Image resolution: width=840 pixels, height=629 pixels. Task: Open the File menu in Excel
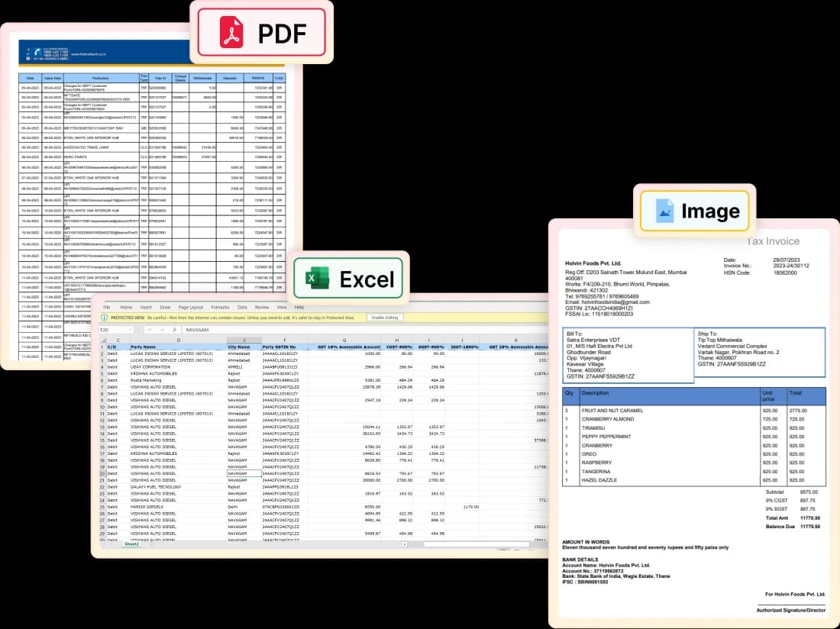click(107, 308)
